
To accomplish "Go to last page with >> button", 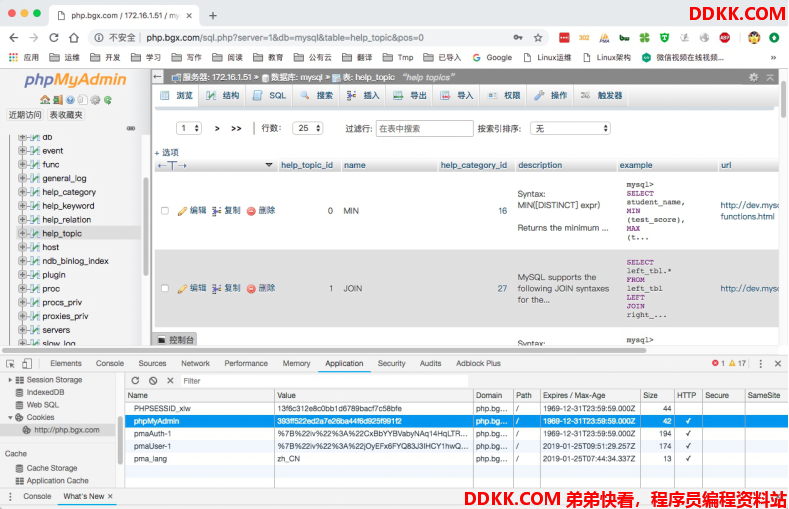I will (236, 129).
